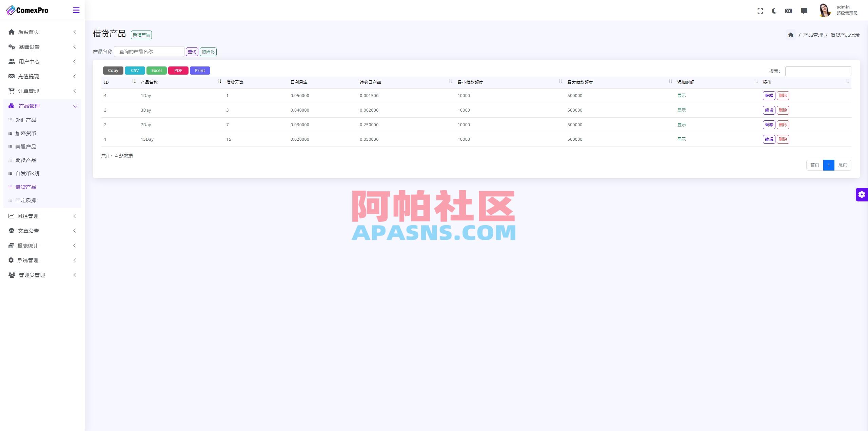Toggle ID column sort order

[134, 81]
